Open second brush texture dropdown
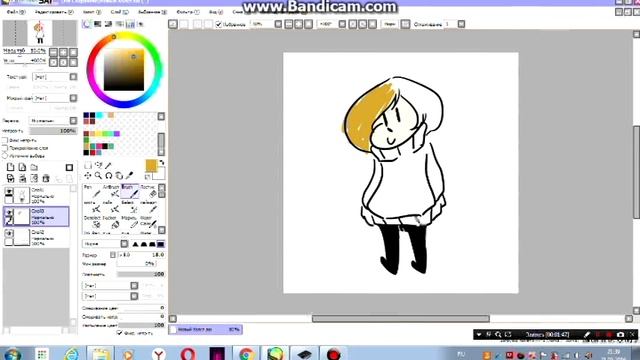 coord(134,296)
